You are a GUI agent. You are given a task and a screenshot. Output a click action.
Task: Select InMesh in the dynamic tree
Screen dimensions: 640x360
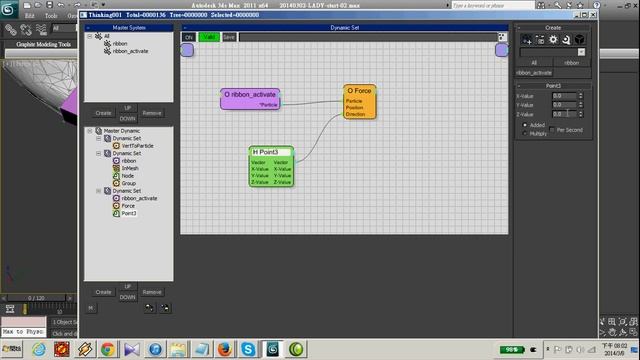pos(130,168)
